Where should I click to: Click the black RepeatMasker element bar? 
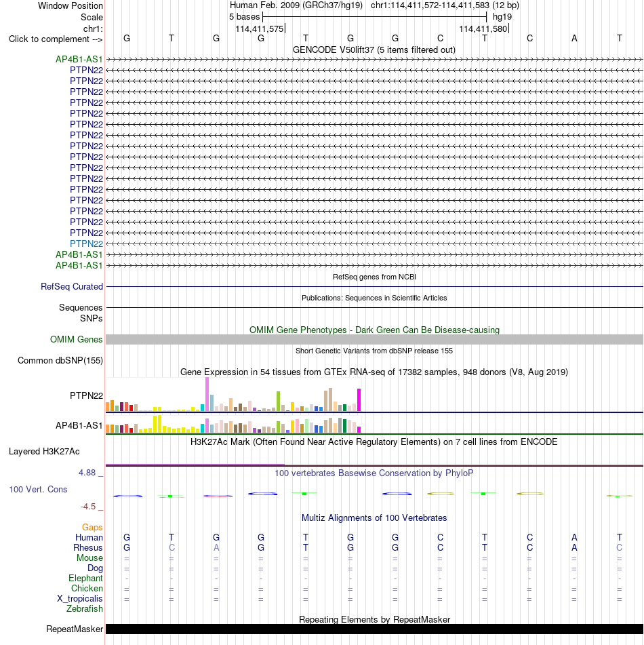pyautogui.click(x=374, y=629)
